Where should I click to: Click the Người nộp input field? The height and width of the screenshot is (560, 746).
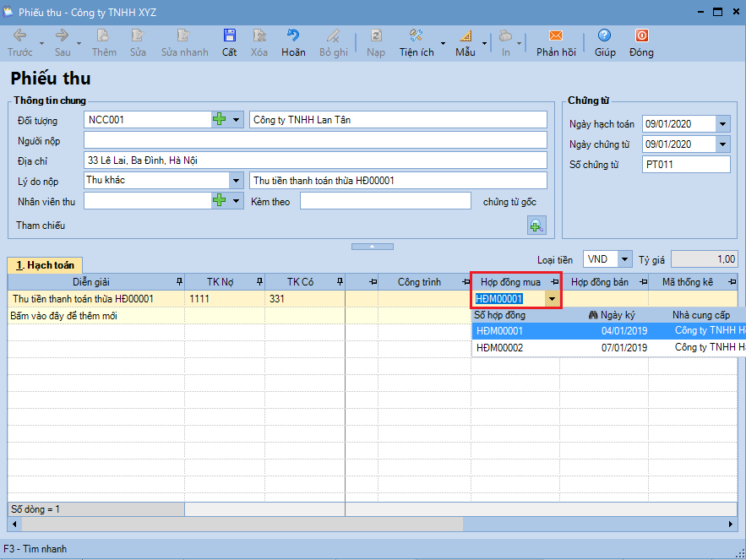coord(315,140)
